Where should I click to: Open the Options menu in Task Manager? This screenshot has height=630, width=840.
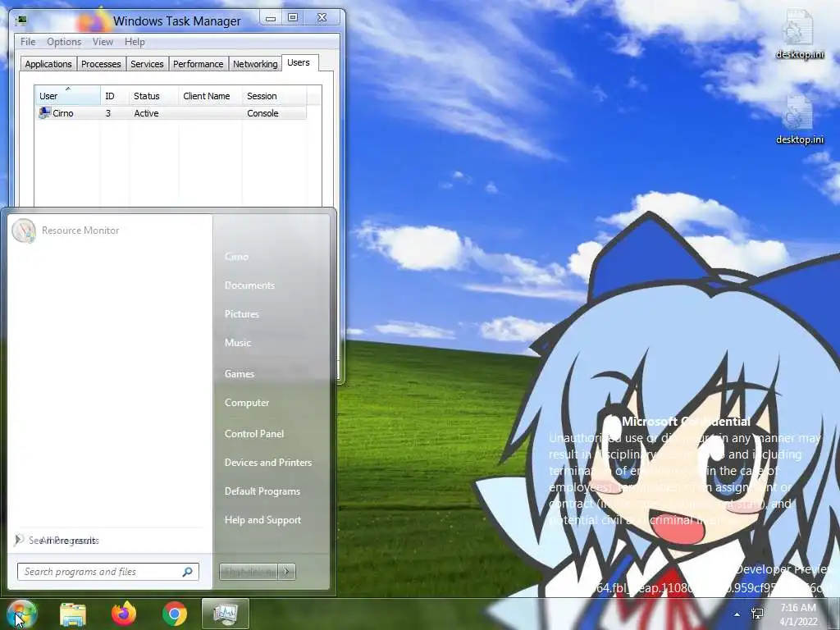64,42
